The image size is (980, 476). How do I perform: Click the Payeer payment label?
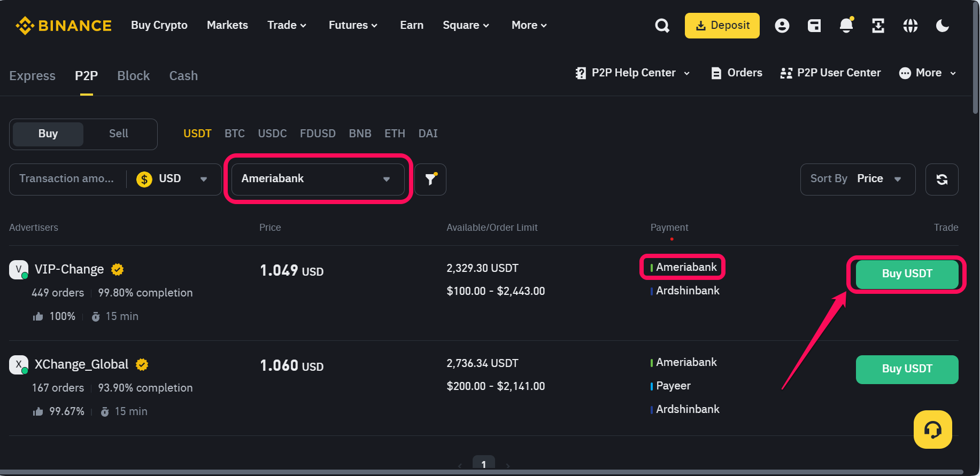point(673,386)
